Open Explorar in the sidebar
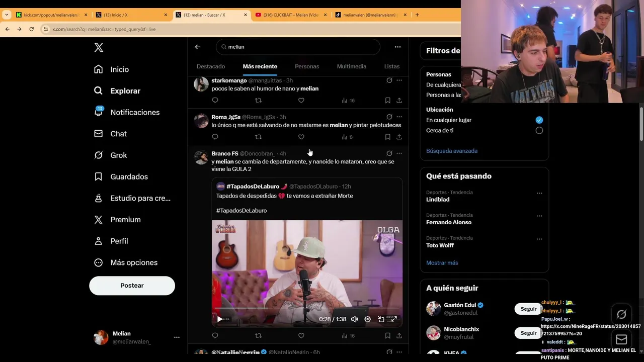The height and width of the screenshot is (362, 644). [x=117, y=91]
